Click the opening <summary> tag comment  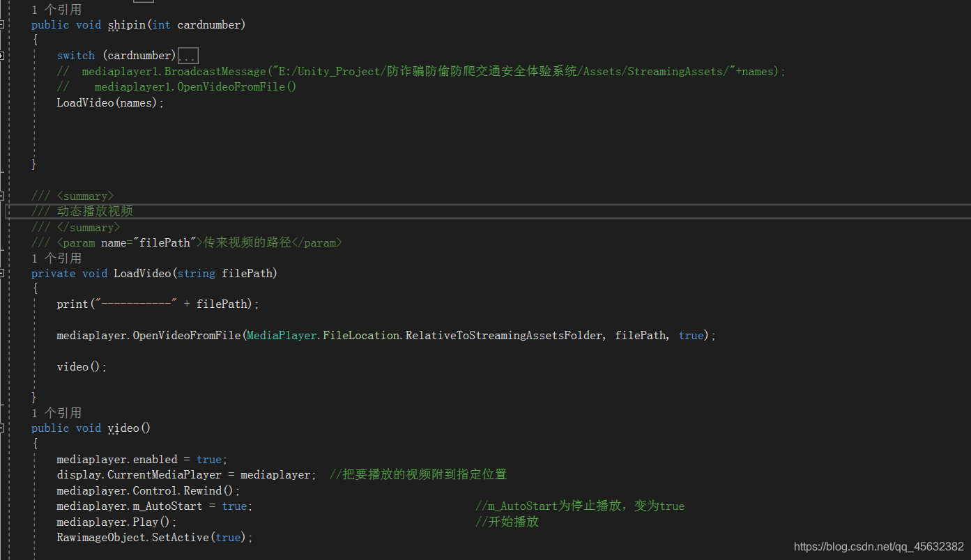tap(72, 196)
